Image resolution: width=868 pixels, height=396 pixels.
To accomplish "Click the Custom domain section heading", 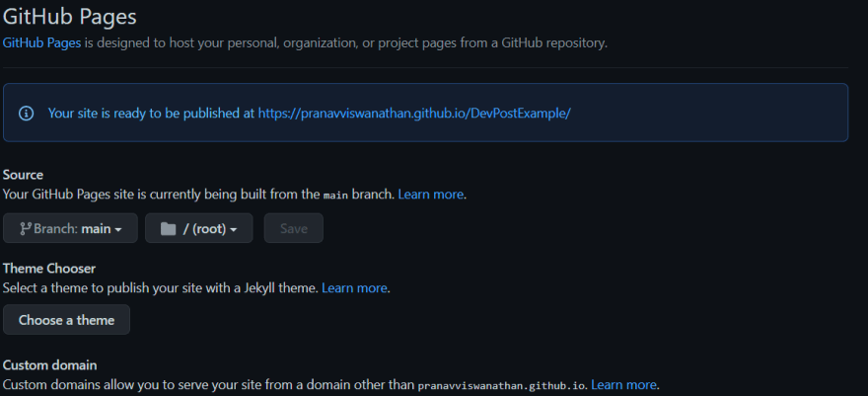I will (x=50, y=365).
